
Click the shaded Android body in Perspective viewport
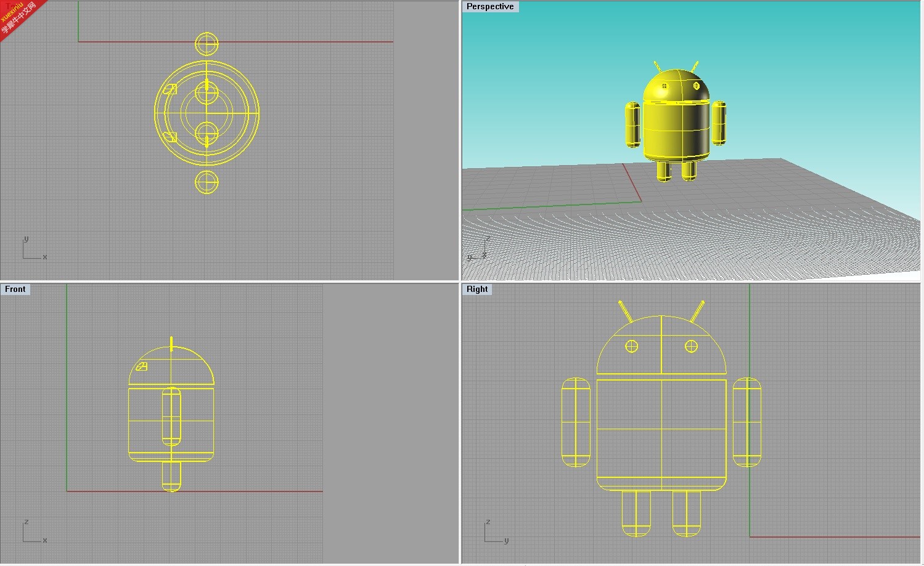click(x=676, y=131)
